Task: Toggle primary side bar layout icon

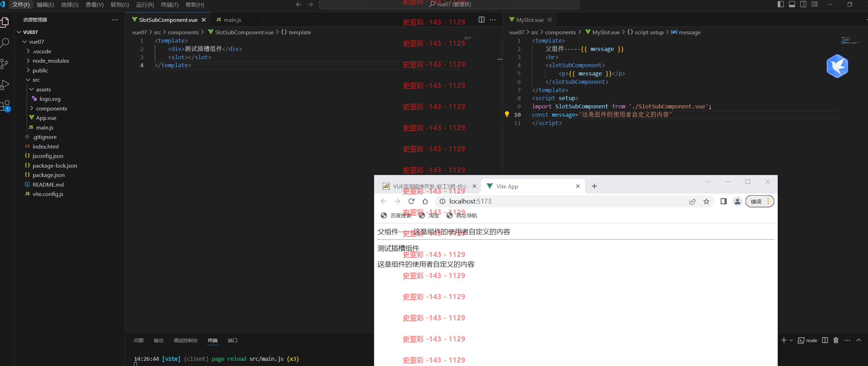Action: point(780,4)
